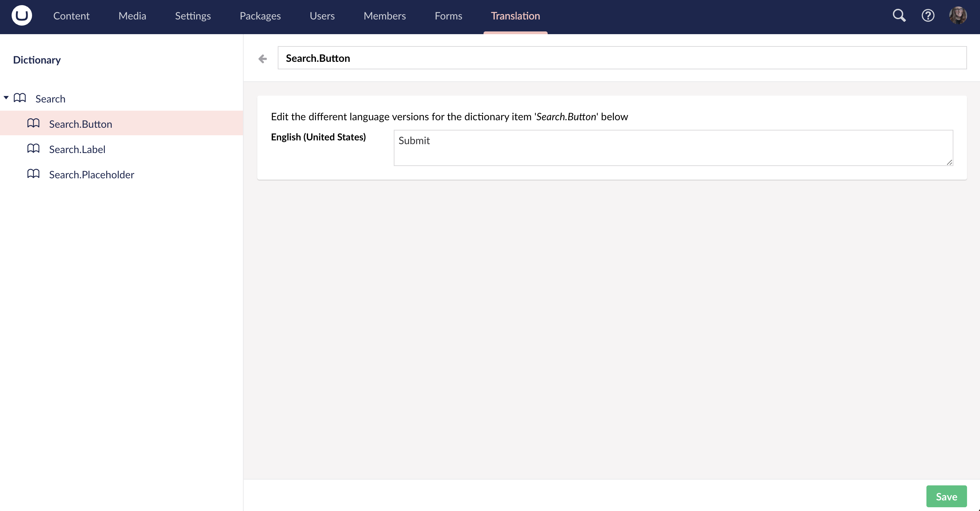Click the book icon next to Search.Label
Viewport: 980px width, 511px height.
coord(33,149)
